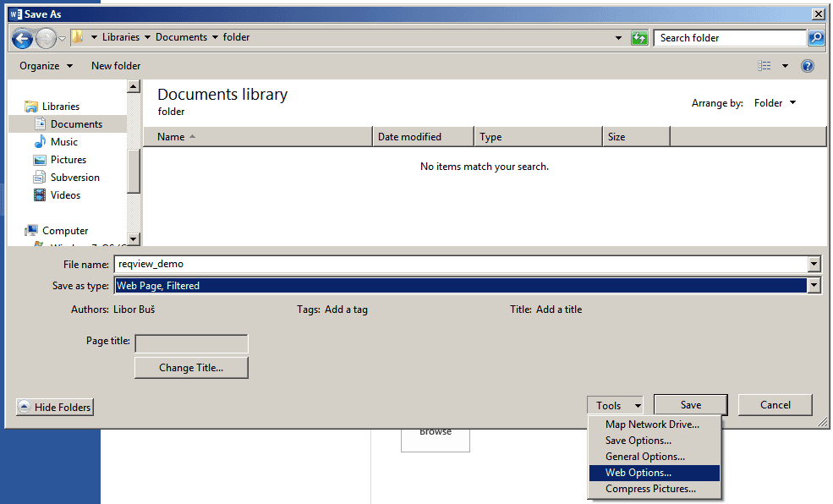Select Computer in navigation tree
This screenshot has height=504, width=833.
[x=65, y=231]
